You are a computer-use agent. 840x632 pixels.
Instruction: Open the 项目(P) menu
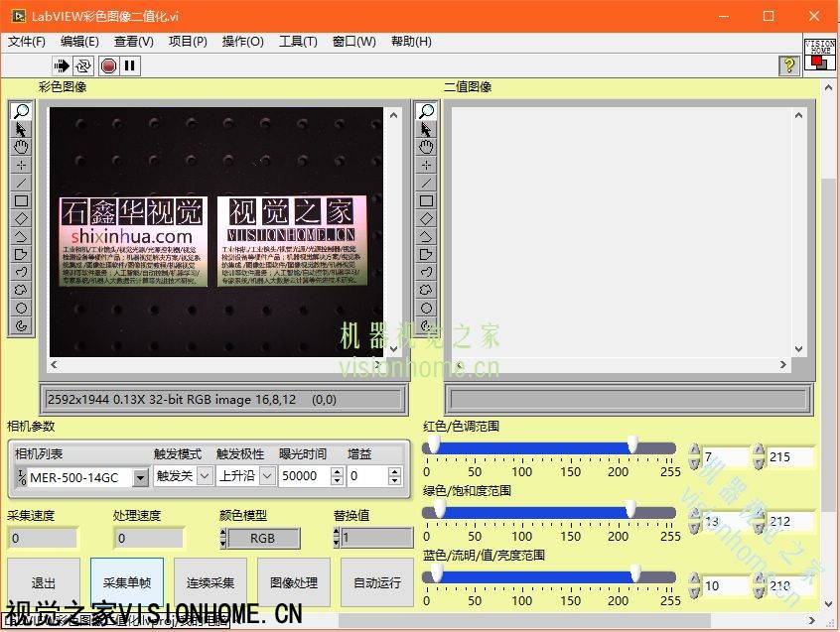[x=188, y=42]
